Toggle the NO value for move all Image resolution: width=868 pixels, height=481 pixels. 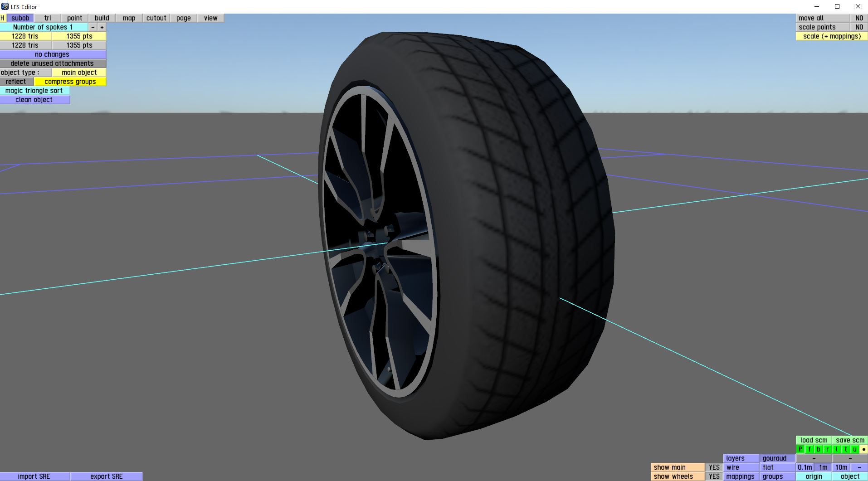coord(859,18)
